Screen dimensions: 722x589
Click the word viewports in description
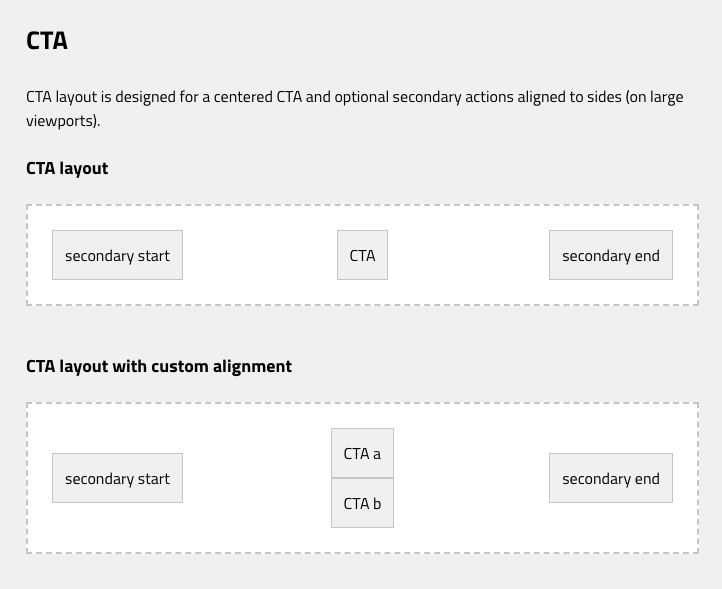click(x=63, y=121)
